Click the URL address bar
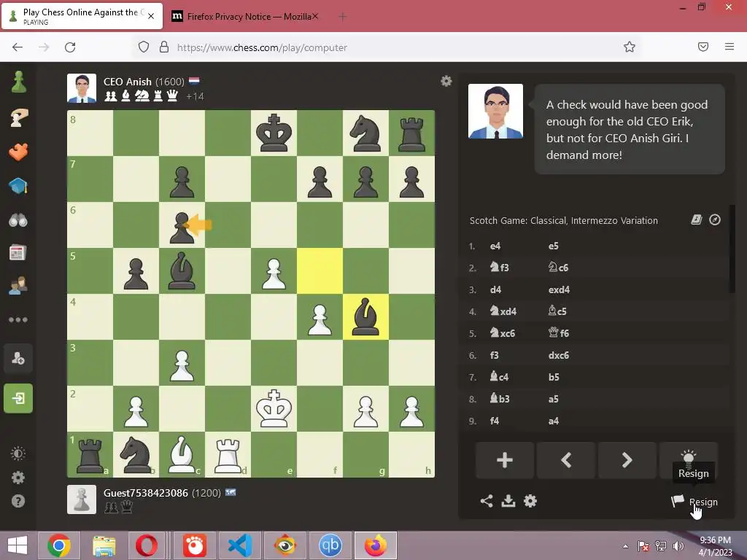The image size is (747, 560). (386, 47)
